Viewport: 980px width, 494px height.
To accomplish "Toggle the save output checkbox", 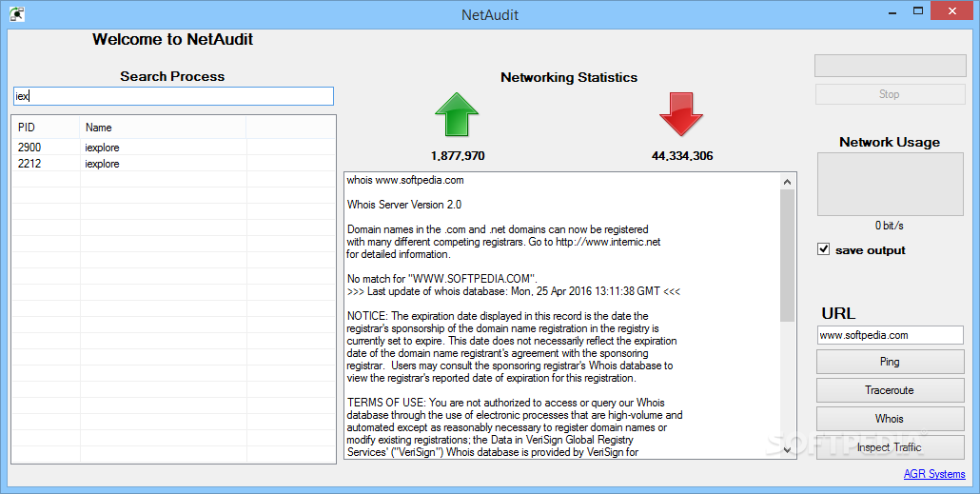I will coord(824,249).
